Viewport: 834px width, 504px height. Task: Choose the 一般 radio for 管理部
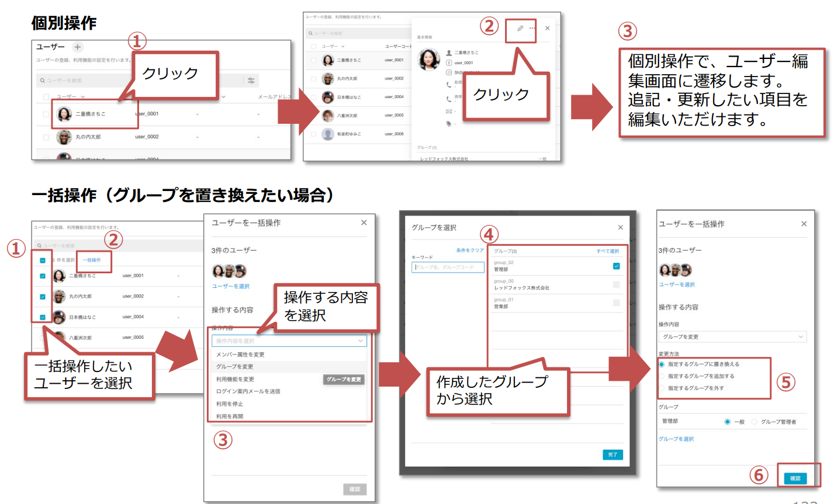[x=727, y=422]
